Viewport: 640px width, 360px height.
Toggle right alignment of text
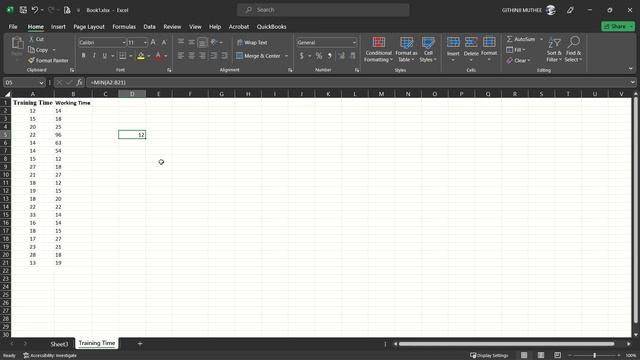(x=202, y=56)
